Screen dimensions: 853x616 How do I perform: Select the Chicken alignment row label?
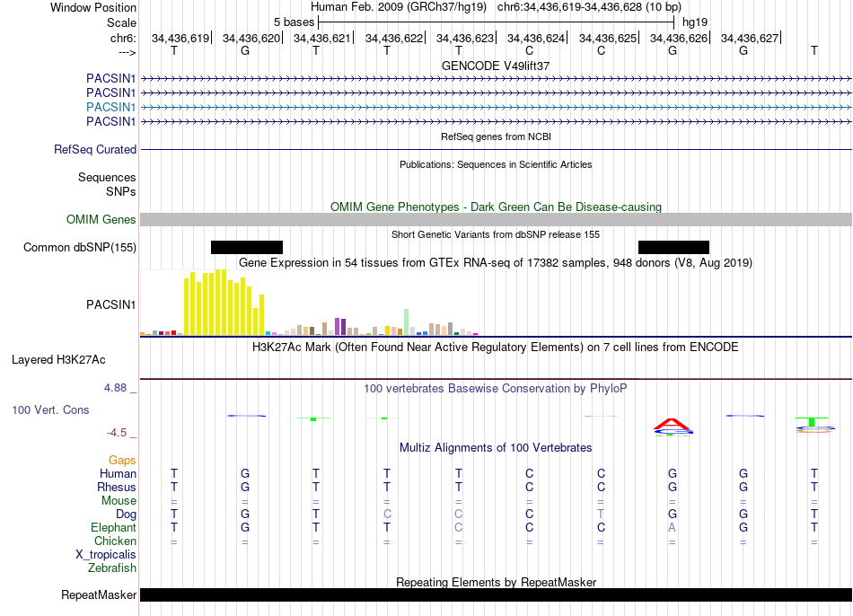pos(115,541)
